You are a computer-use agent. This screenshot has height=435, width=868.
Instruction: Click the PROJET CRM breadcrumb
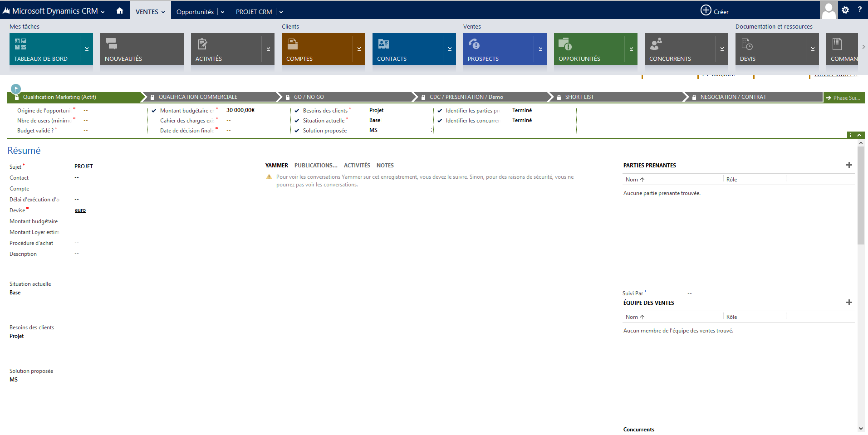(x=254, y=12)
